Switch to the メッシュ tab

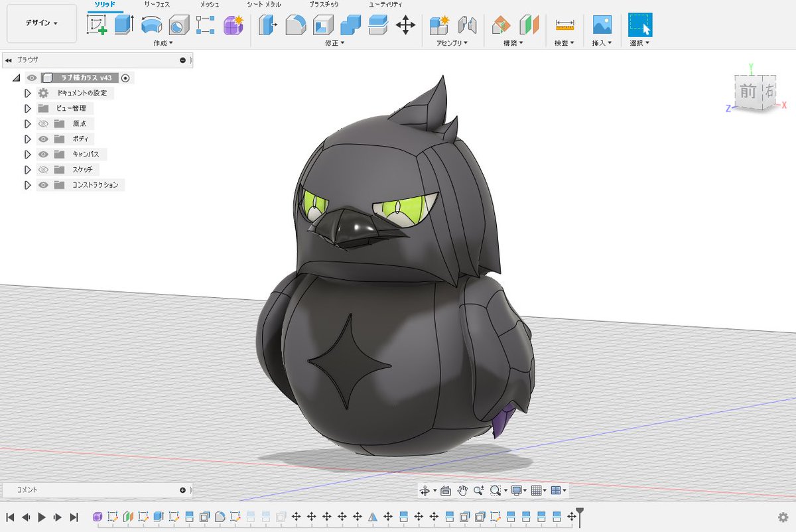(210, 5)
